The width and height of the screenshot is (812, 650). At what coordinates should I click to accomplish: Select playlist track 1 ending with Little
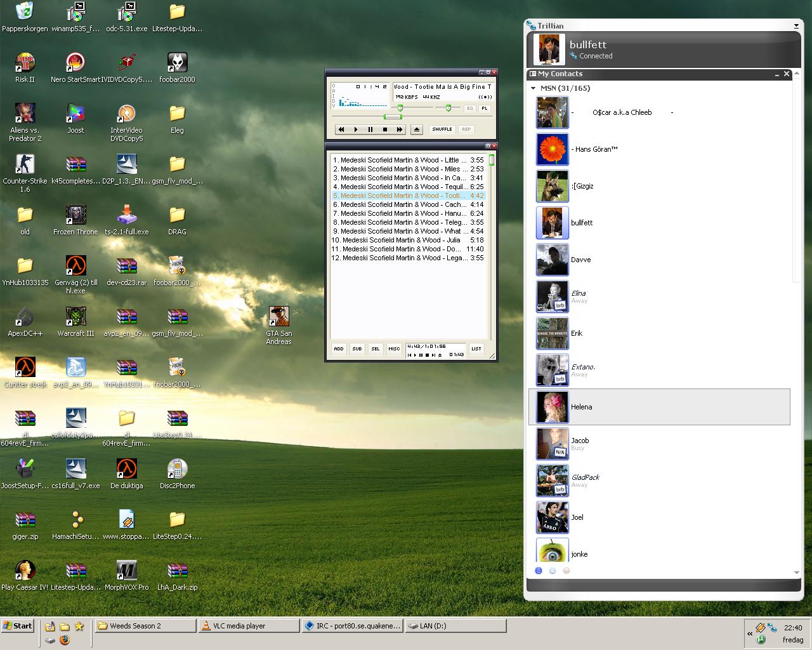point(408,160)
